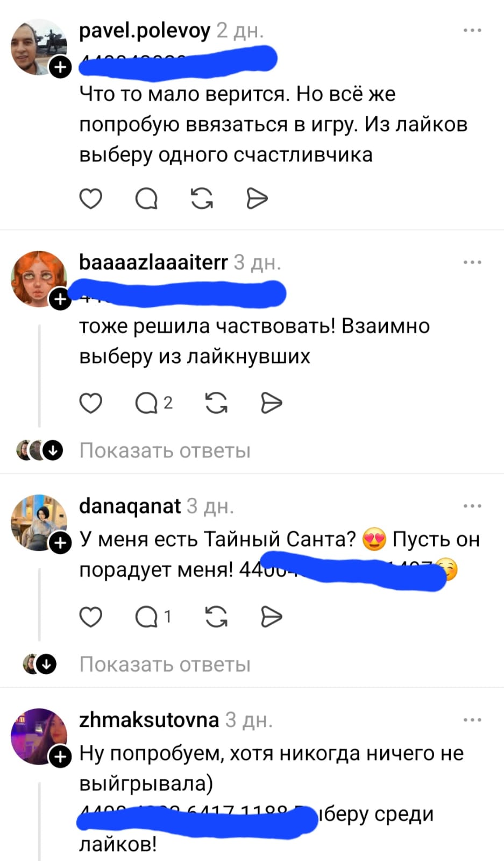Open zhmaksutovna's profile from username
Viewport: 504px width, 861px height.
point(149,719)
